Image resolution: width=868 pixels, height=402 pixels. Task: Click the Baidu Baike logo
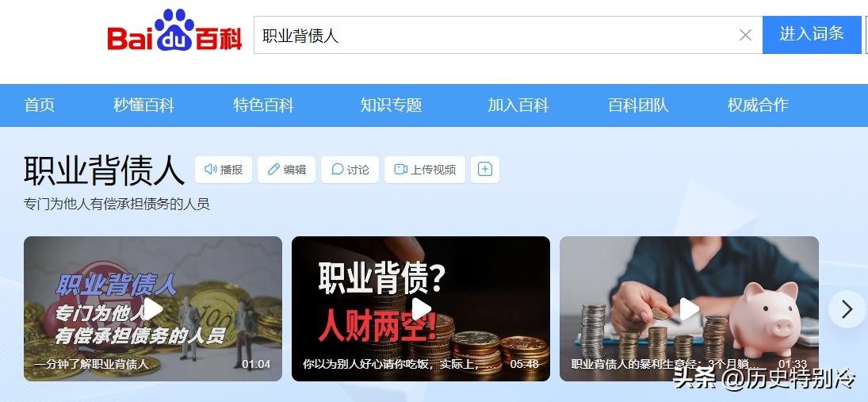(x=174, y=30)
